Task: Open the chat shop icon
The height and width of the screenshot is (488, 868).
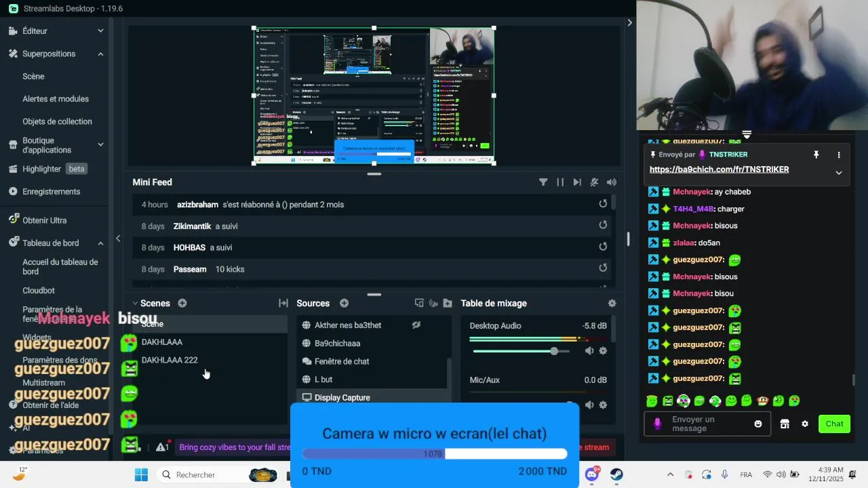Action: pos(785,424)
